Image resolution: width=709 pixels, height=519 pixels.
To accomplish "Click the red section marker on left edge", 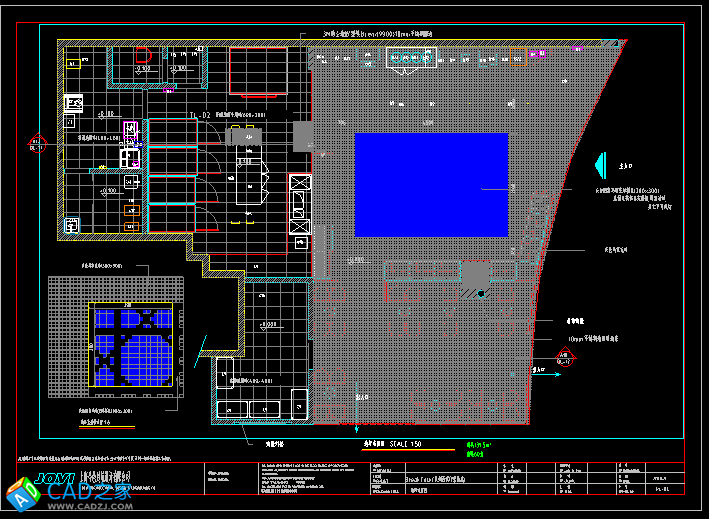I will (38, 142).
